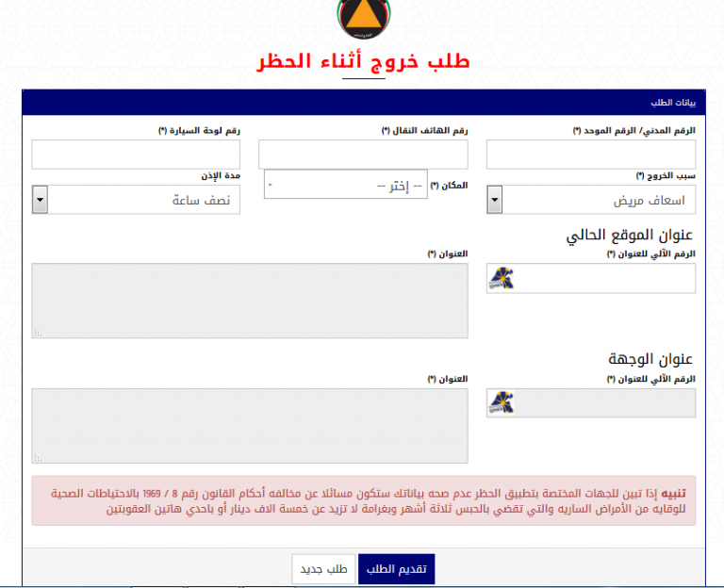Click the مدة الإذن label
This screenshot has width=724, height=588.
[221, 176]
